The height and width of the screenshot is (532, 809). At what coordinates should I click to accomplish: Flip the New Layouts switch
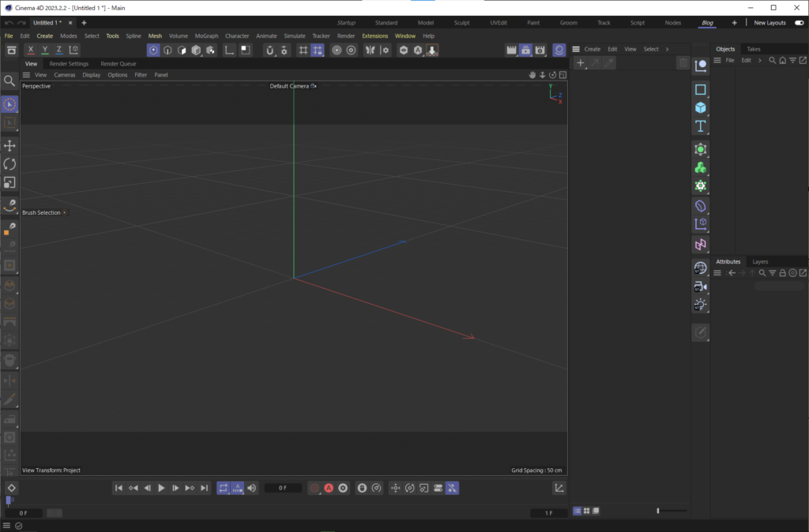coord(798,23)
